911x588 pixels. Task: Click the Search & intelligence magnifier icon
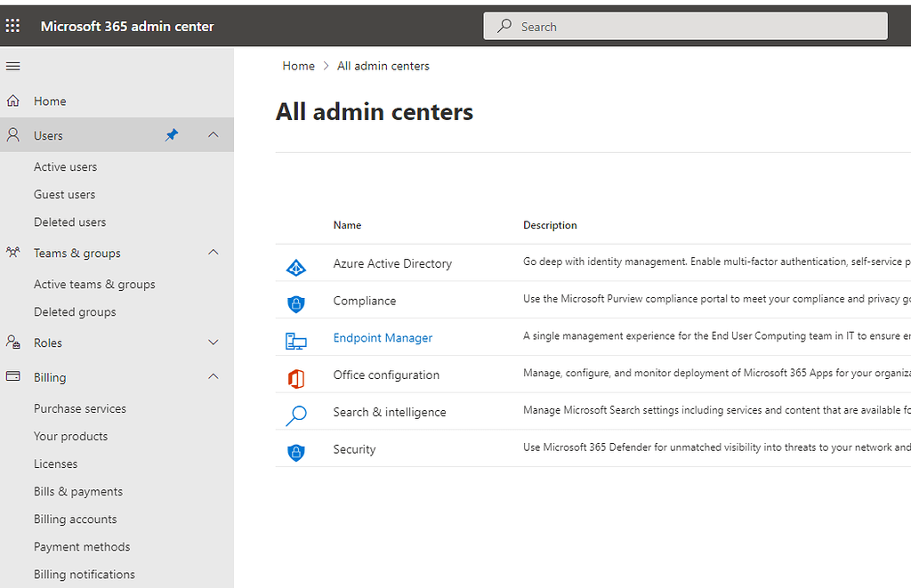point(296,412)
